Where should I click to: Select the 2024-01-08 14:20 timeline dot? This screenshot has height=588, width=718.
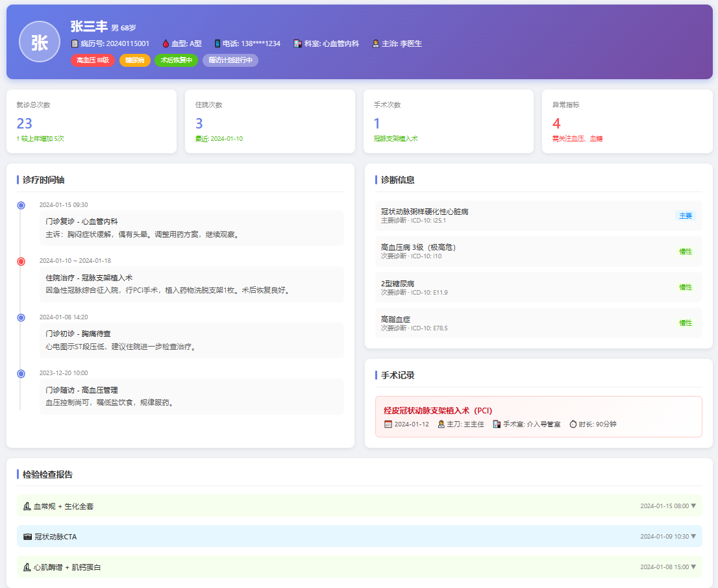pyautogui.click(x=21, y=317)
